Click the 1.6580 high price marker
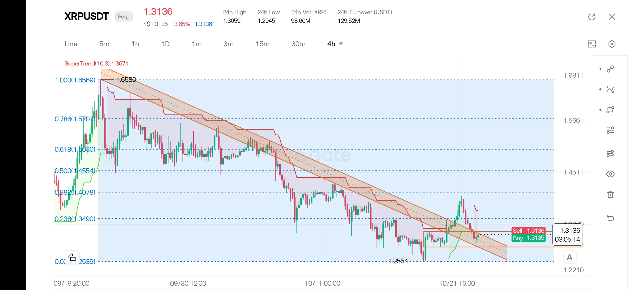The height and width of the screenshot is (290, 644). coord(126,79)
